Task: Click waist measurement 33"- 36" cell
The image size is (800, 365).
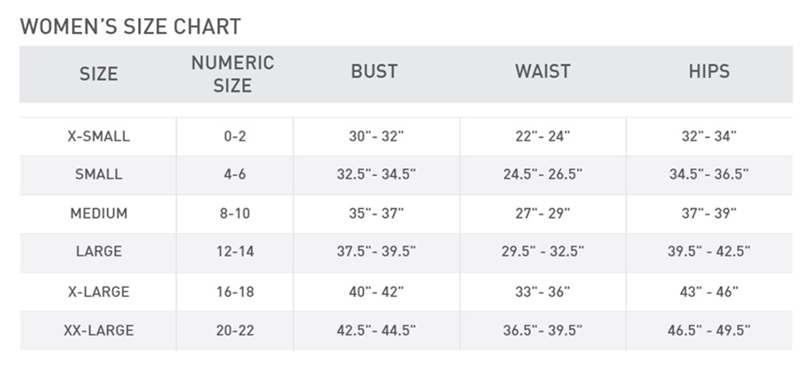Action: (x=543, y=291)
